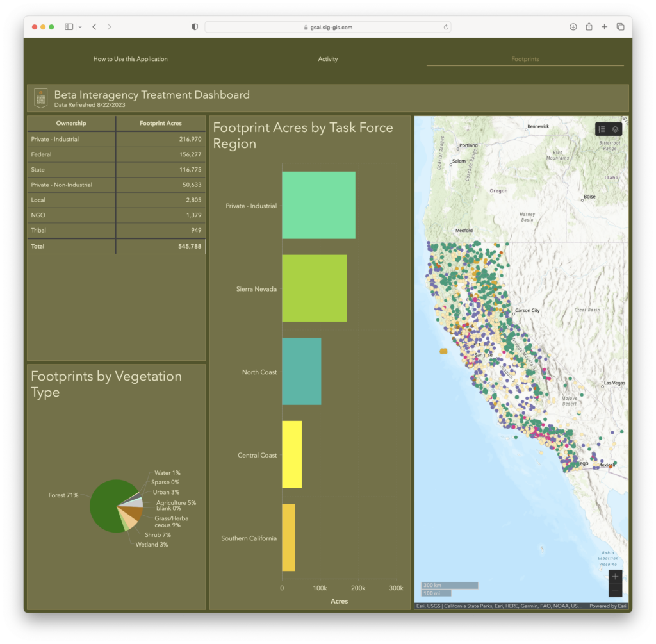Open the map legend icon
The image size is (656, 644).
[x=602, y=129]
